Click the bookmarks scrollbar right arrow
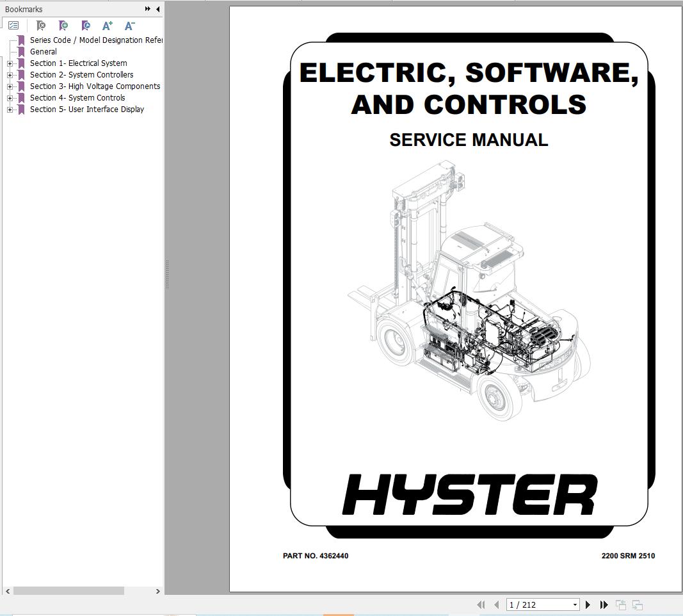 [x=157, y=591]
